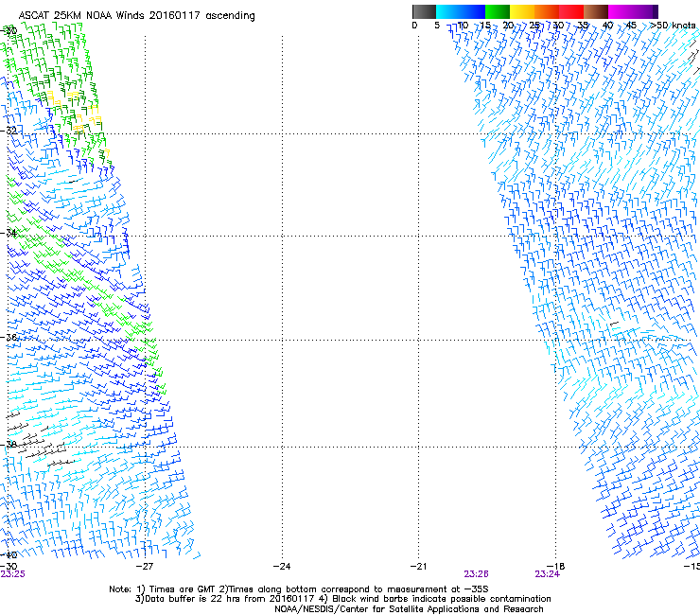Click the purple pass time '23:24'
The height and width of the screenshot is (615, 700).
(548, 574)
